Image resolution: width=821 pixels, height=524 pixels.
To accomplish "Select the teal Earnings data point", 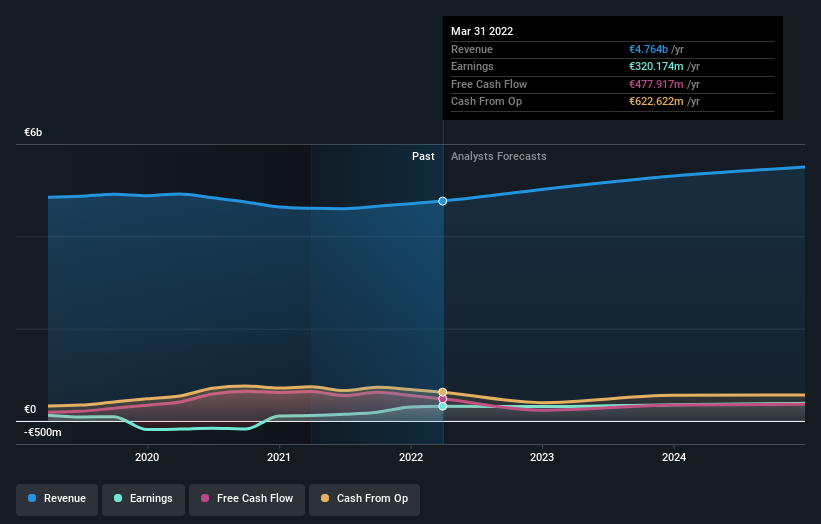I will pyautogui.click(x=442, y=406).
